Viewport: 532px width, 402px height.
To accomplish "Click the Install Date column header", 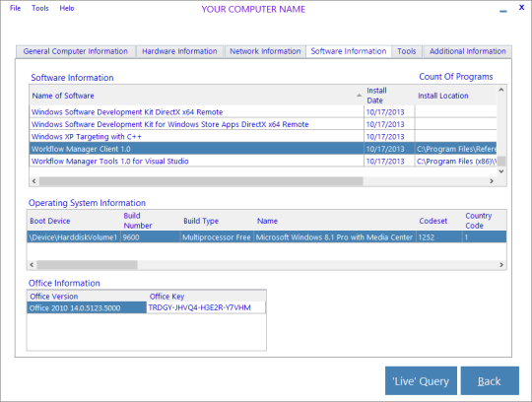I will point(389,96).
